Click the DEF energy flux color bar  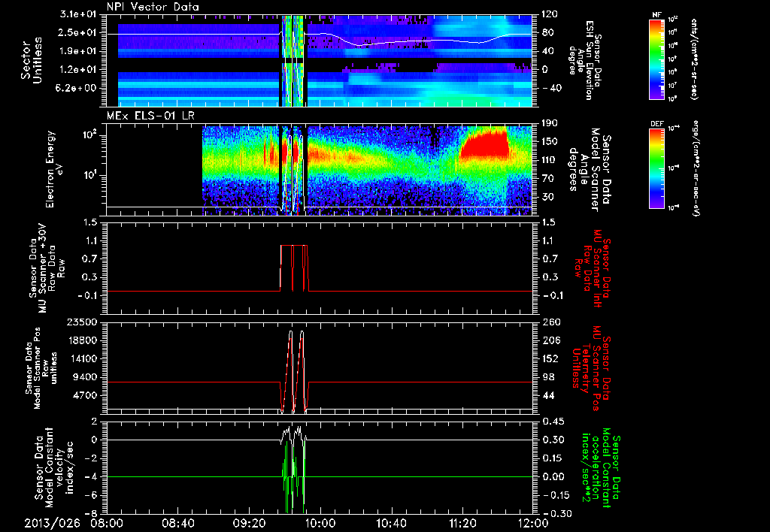tap(656, 168)
